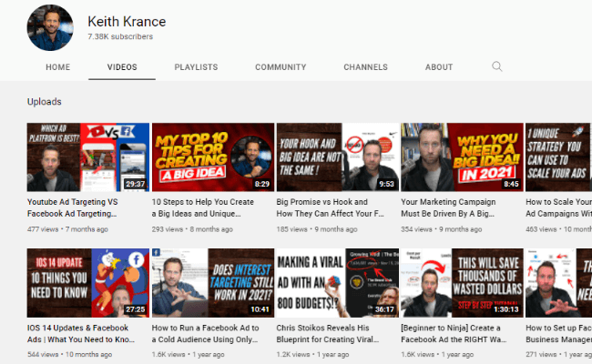This screenshot has width=592, height=364.
Task: Open the PLAYLISTS tab
Action: pyautogui.click(x=196, y=67)
